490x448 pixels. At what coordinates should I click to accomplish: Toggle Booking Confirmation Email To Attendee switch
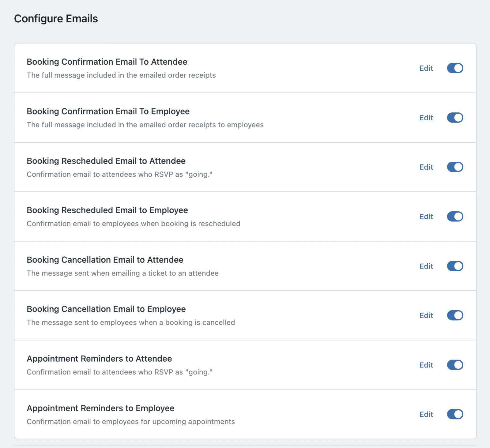(455, 68)
